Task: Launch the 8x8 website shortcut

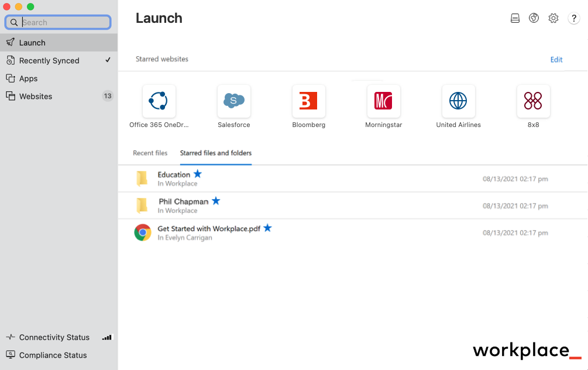Action: 533,101
